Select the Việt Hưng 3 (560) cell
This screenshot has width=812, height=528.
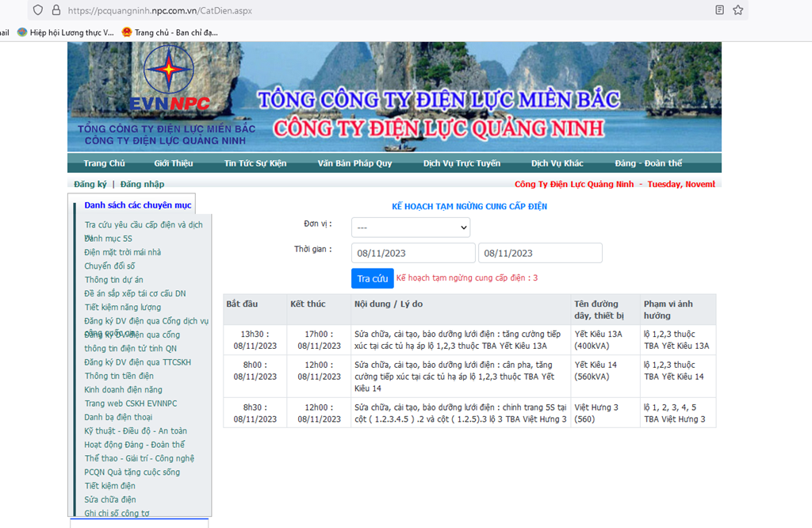tap(605, 413)
